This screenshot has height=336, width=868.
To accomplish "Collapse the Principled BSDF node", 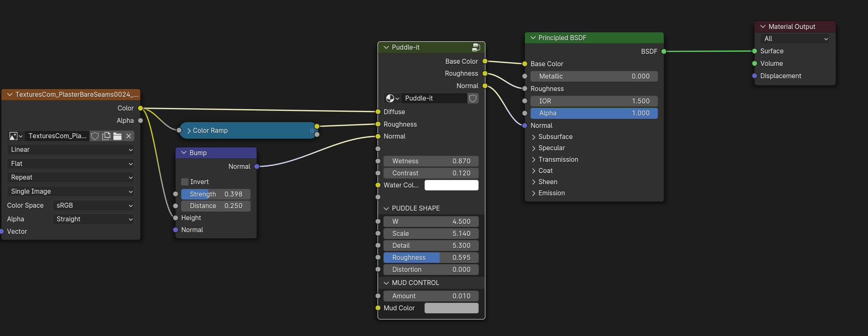I will (533, 38).
